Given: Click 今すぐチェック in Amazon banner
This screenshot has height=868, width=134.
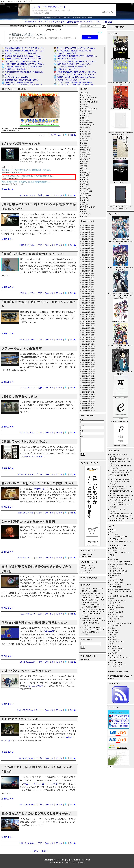Looking at the screenshot, I should (x=93, y=542).
